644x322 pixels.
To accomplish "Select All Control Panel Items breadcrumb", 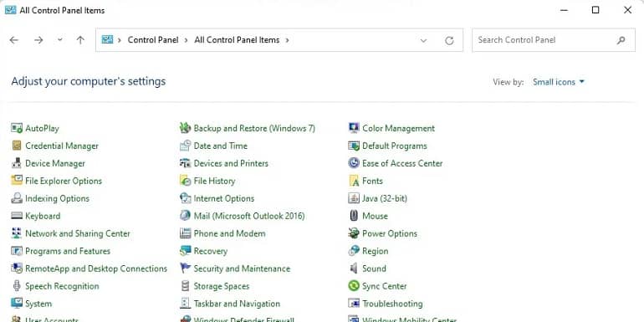I will [237, 40].
